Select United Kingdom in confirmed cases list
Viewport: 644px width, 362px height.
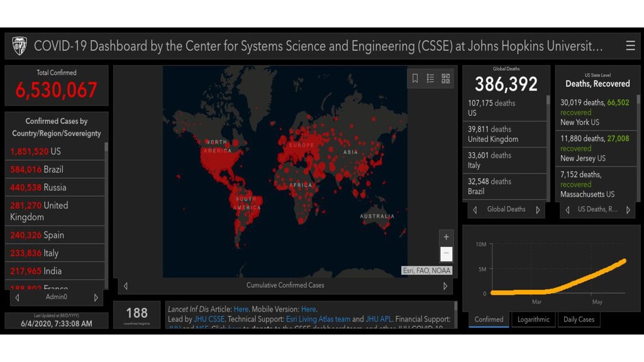click(55, 211)
